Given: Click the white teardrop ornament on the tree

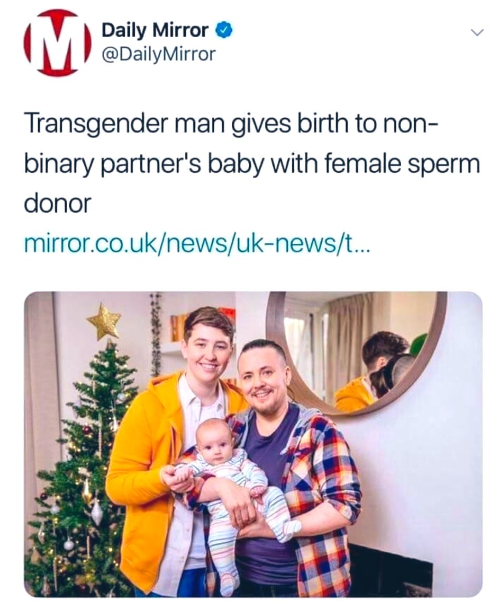Looking at the screenshot, I should (x=96, y=513).
